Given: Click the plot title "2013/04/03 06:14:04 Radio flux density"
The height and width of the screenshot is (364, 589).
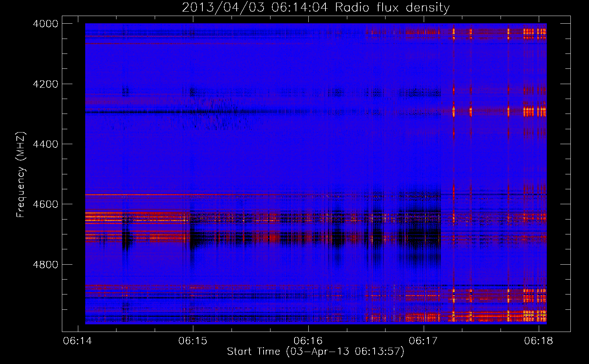Looking at the screenshot, I should pos(316,7).
